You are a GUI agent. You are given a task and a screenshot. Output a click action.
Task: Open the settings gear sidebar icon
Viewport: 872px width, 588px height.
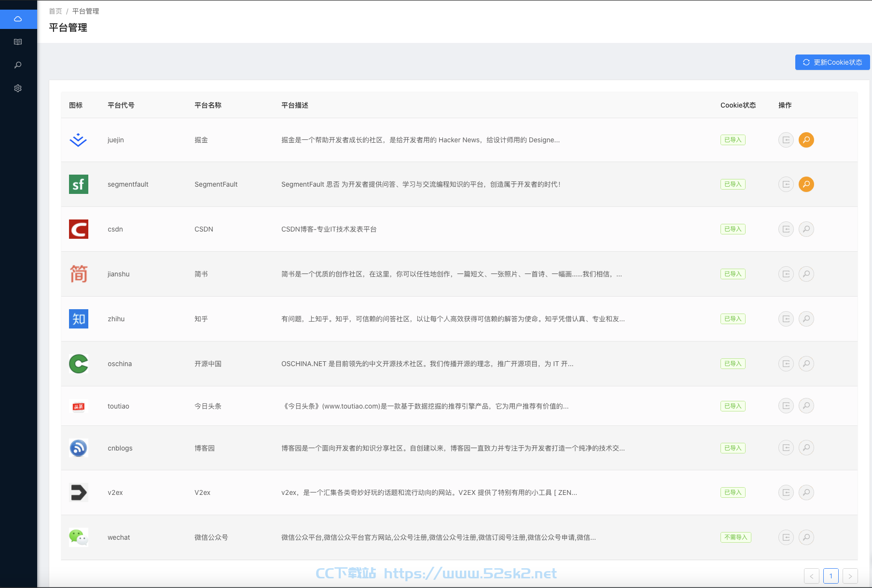pos(18,88)
